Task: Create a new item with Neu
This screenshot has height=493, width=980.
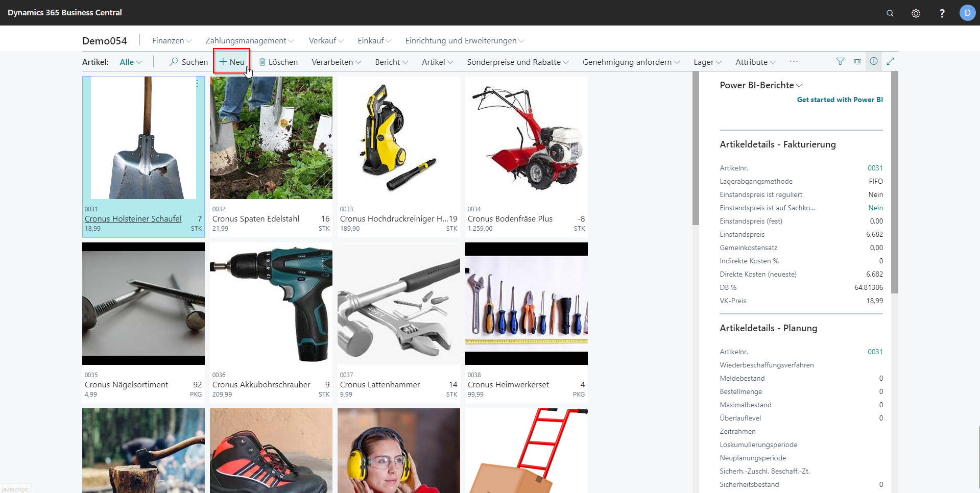Action: tap(232, 62)
